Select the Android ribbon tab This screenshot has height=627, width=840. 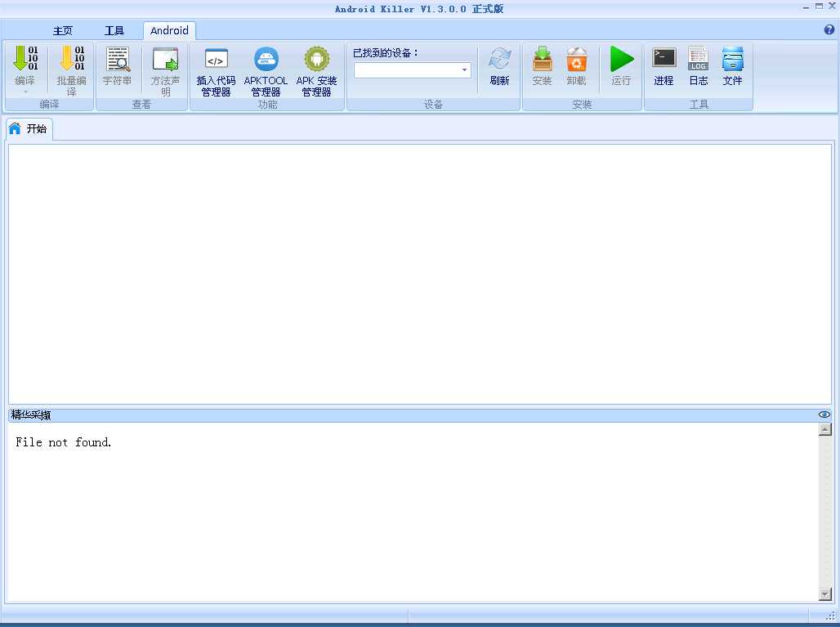[169, 30]
